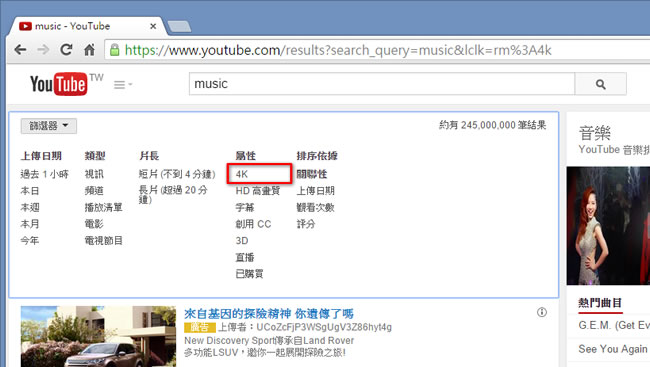
Task: Select type 視訊
Action: tap(94, 174)
